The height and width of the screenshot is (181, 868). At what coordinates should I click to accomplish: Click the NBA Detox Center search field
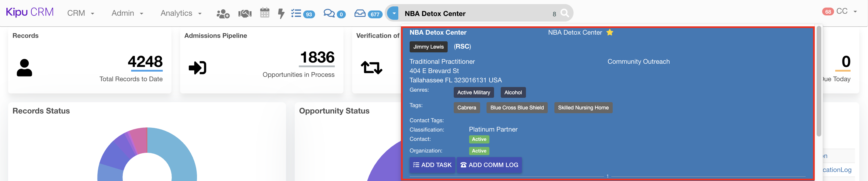[x=475, y=13]
